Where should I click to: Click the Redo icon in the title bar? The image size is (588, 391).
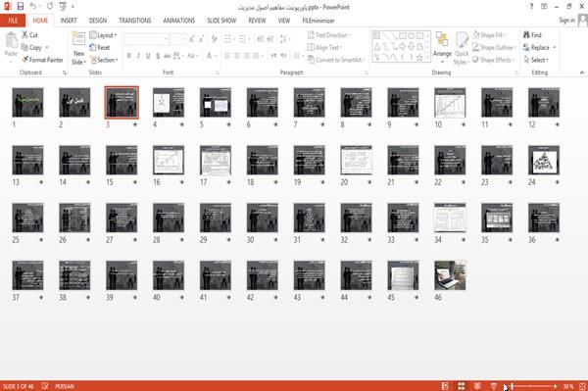coord(50,6)
